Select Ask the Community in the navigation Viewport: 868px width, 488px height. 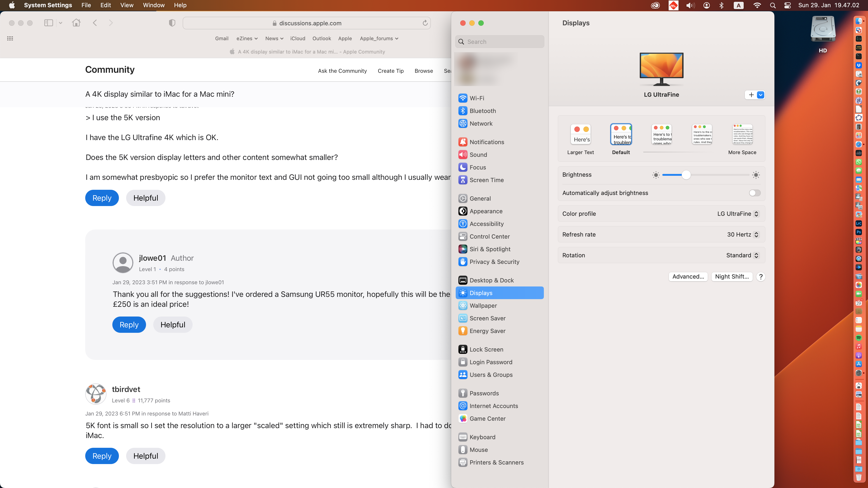[x=342, y=71]
